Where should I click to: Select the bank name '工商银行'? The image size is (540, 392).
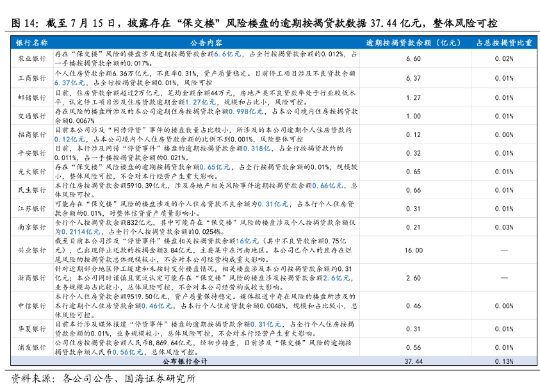32,78
